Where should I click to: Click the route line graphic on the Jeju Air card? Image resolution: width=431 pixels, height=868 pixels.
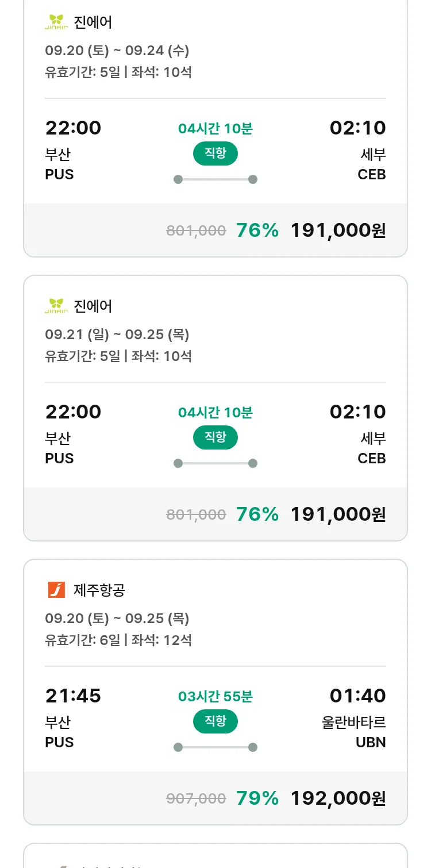coord(215,747)
